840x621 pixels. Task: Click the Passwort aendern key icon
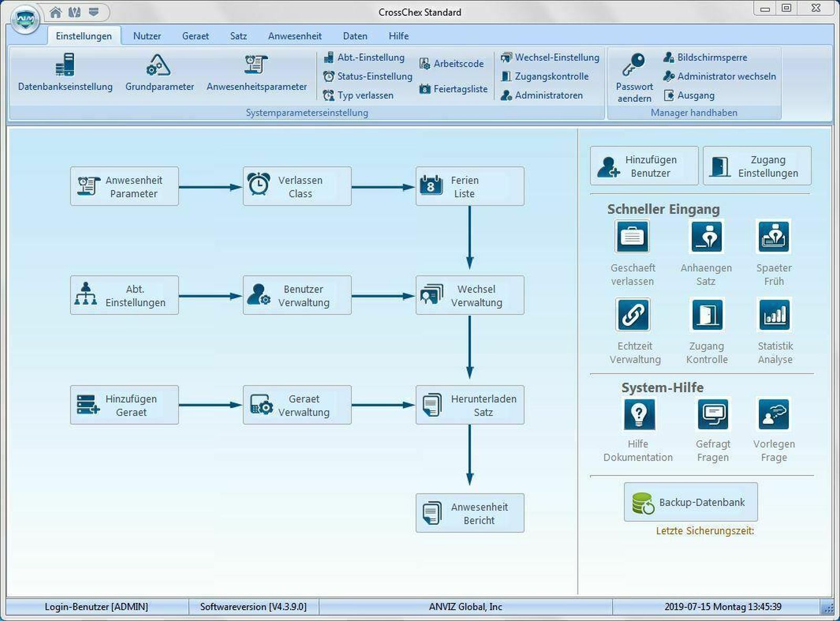(x=633, y=65)
